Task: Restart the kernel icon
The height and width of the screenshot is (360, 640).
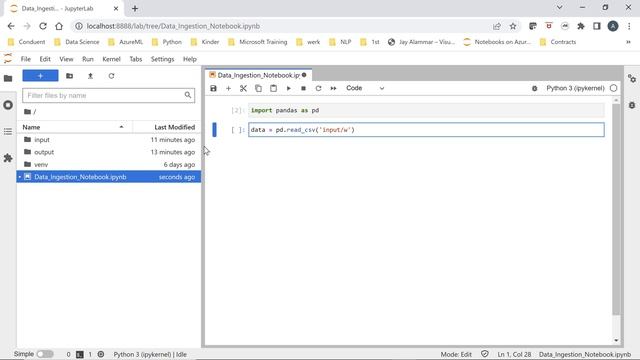Action: (318, 88)
